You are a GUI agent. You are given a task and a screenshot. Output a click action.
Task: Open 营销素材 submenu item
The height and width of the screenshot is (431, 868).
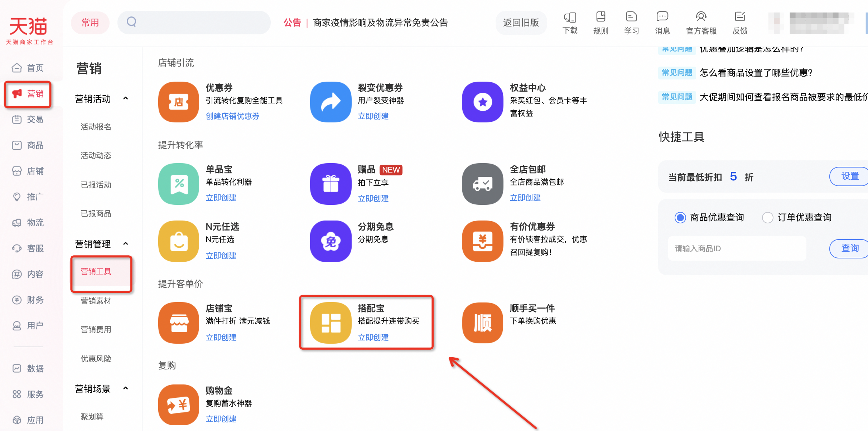[x=96, y=301]
